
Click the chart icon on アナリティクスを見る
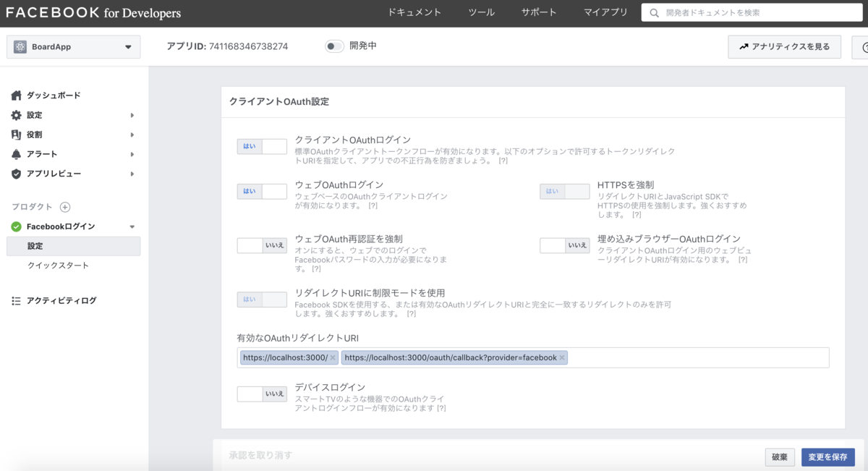742,46
